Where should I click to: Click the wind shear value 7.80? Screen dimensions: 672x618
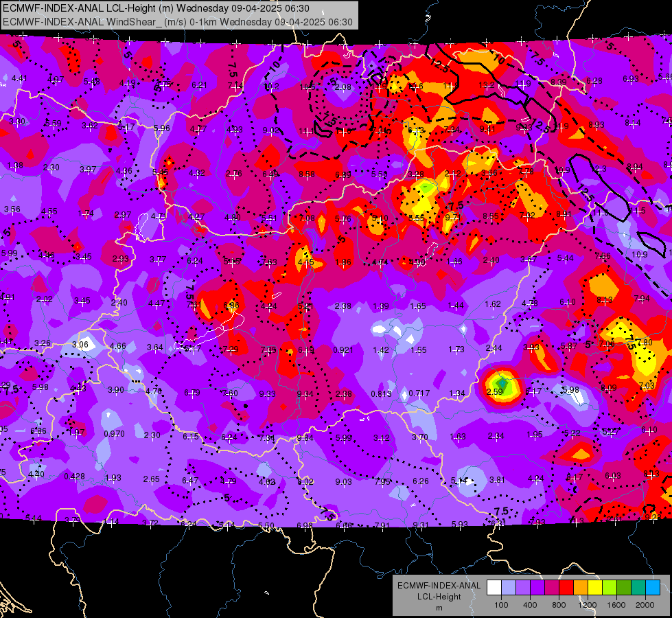tap(645, 342)
